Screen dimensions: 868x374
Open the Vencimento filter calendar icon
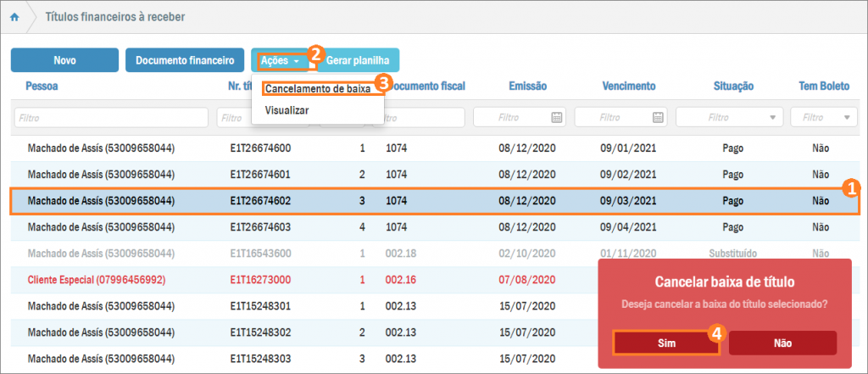pyautogui.click(x=659, y=118)
